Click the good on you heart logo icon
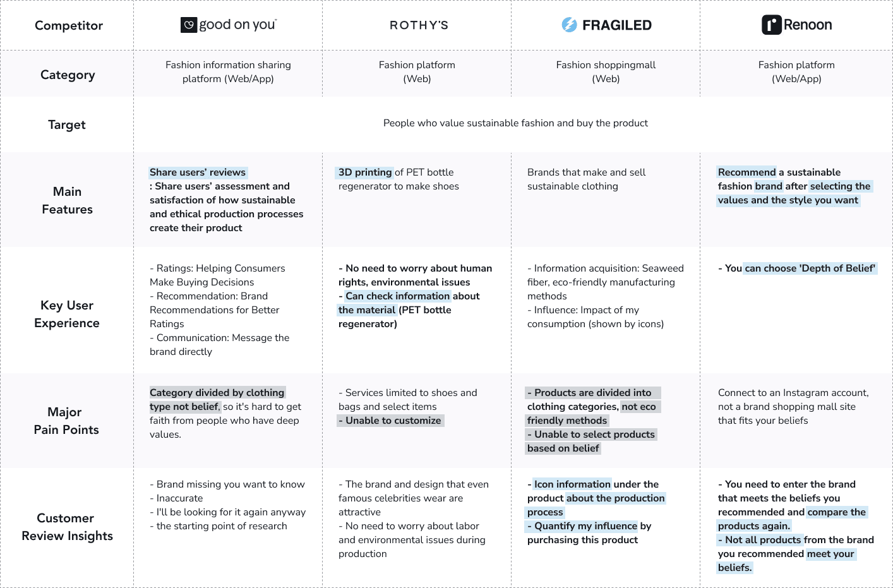Viewport: 893px width, 588px height. (x=189, y=25)
